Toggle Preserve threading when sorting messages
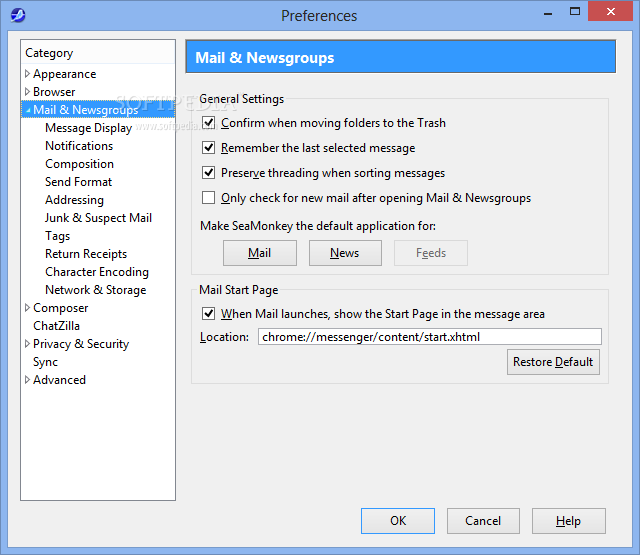 pyautogui.click(x=209, y=173)
